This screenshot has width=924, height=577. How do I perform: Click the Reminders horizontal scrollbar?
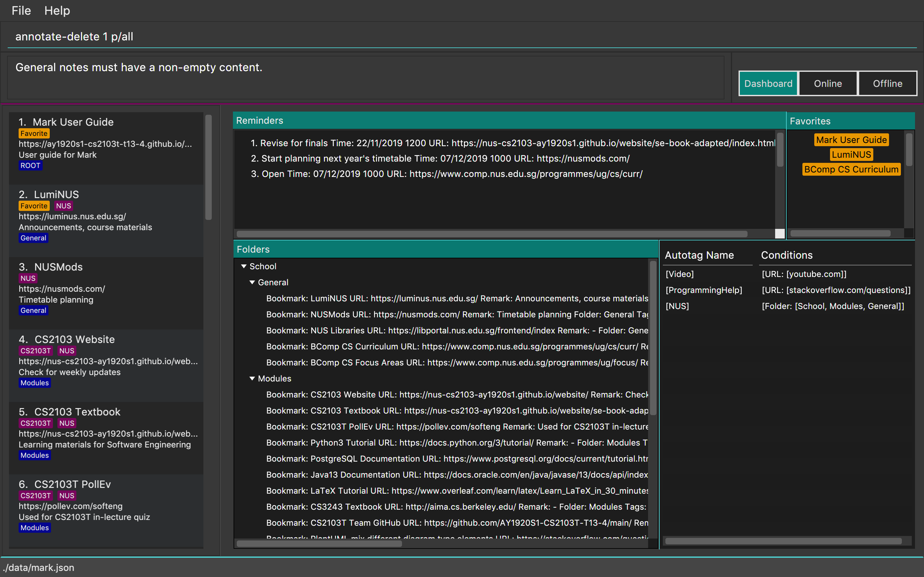[492, 234]
